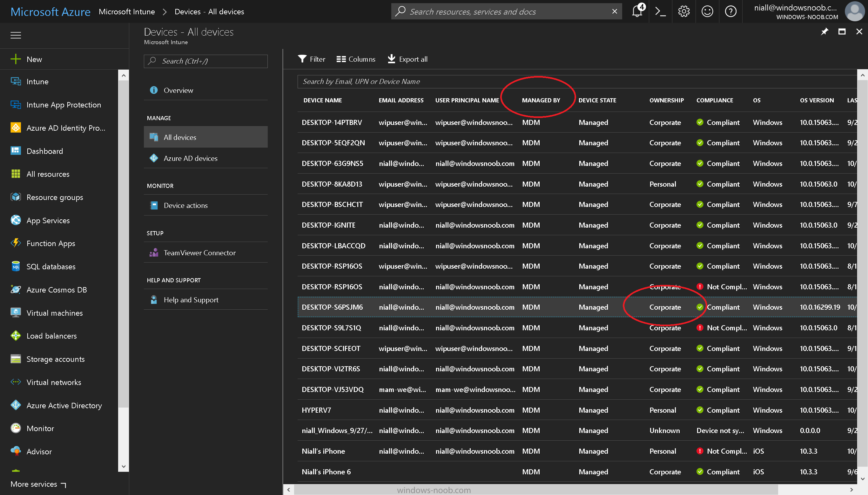
Task: Open the help question mark icon
Action: pos(730,11)
